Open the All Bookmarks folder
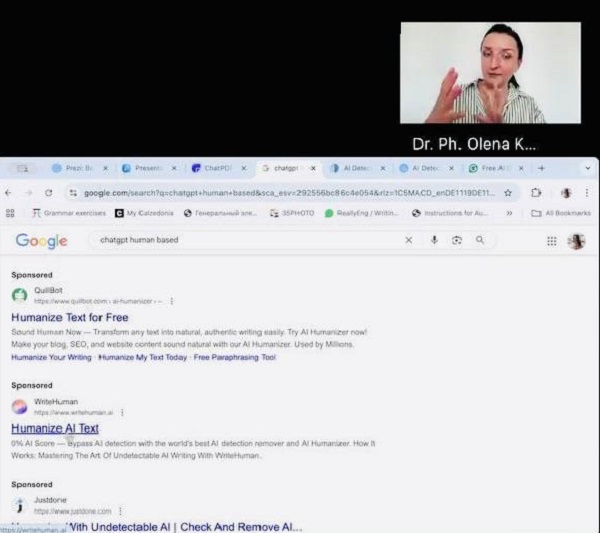The width and height of the screenshot is (600, 533). tap(561, 213)
